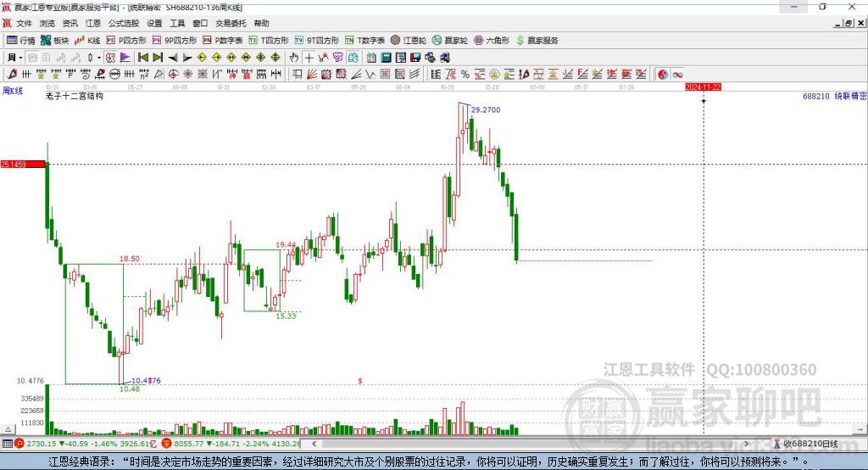Open the 9P四方形 tool

[175, 41]
